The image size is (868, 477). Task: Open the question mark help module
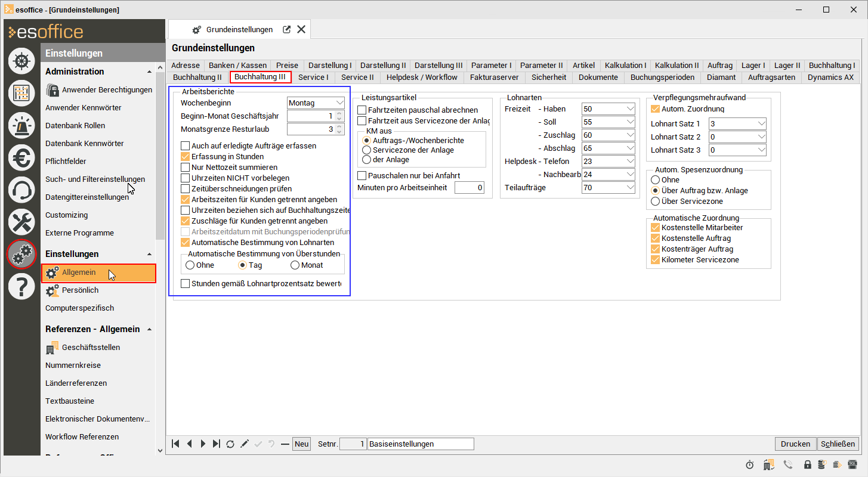point(21,287)
